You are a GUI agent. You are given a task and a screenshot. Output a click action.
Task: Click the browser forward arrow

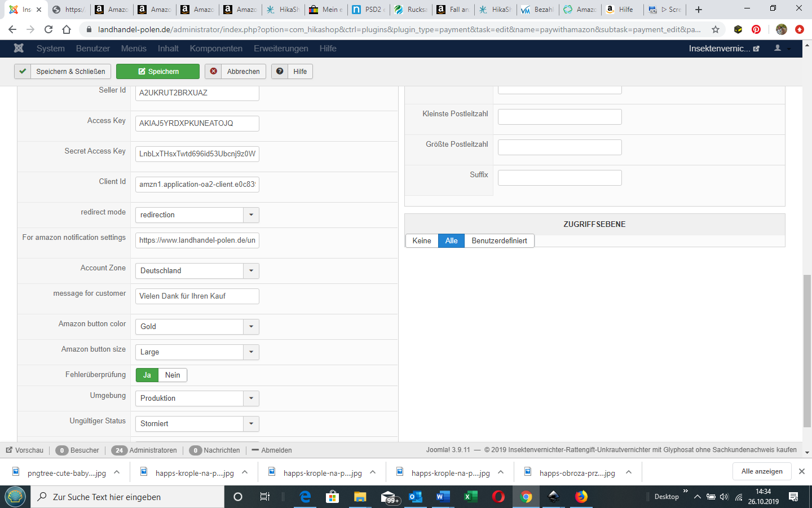pos(30,29)
